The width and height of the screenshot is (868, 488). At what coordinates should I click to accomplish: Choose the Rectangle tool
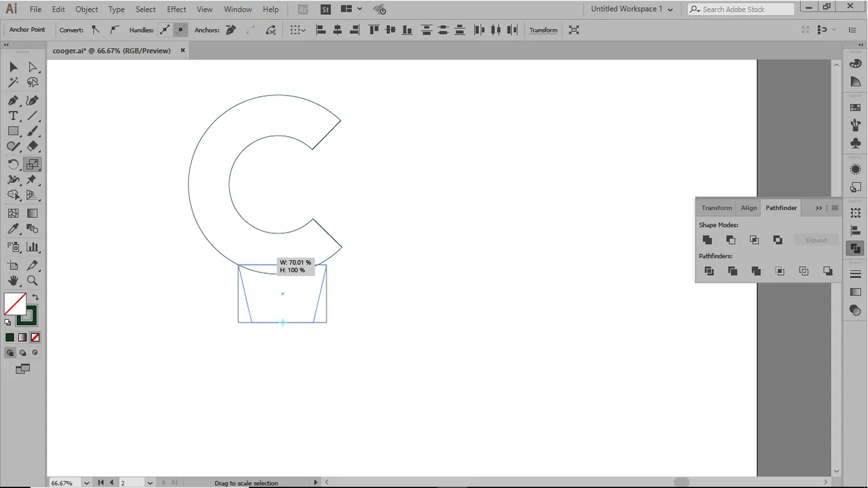[14, 131]
